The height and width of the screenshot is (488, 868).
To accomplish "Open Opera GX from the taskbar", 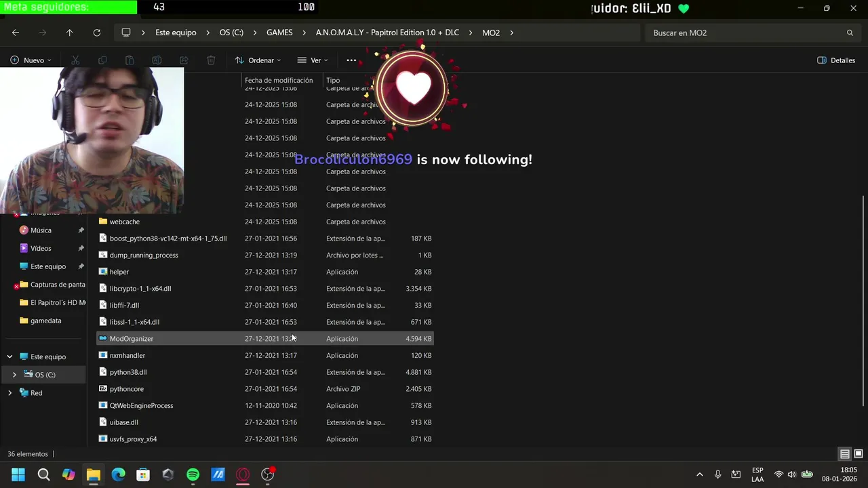I will (243, 474).
